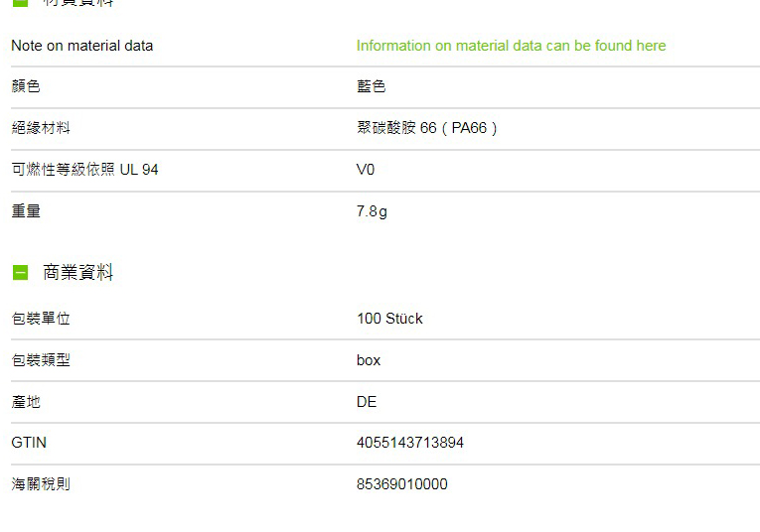The image size is (760, 532).
Task: Select the DE country of origin value
Action: [367, 402]
